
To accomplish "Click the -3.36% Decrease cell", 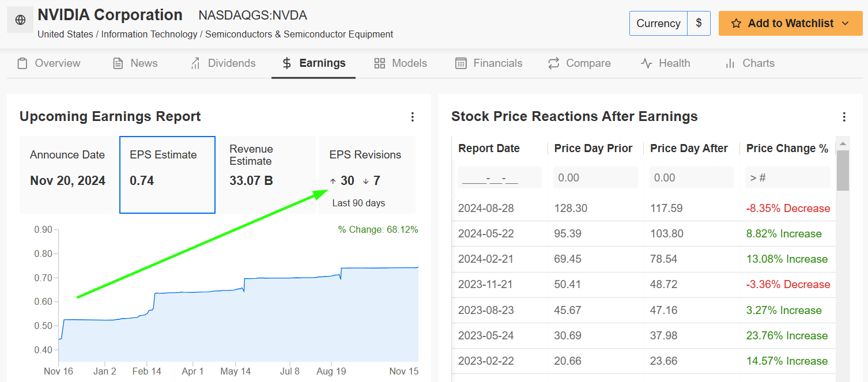I will (x=788, y=285).
